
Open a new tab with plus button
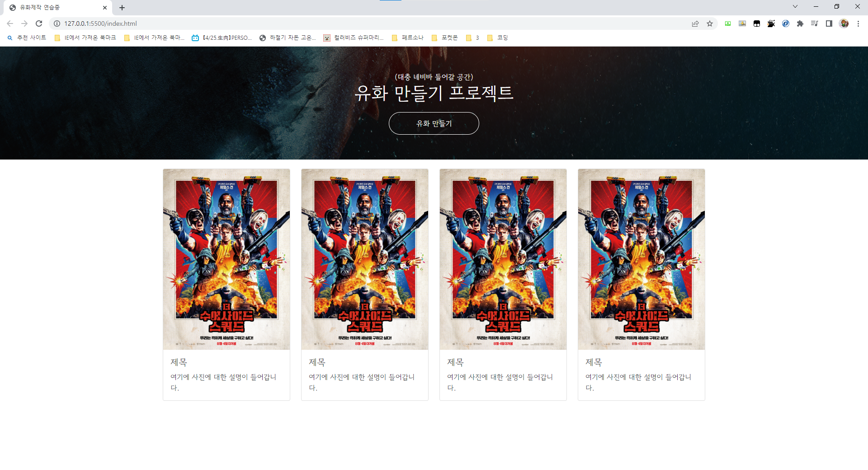(122, 8)
